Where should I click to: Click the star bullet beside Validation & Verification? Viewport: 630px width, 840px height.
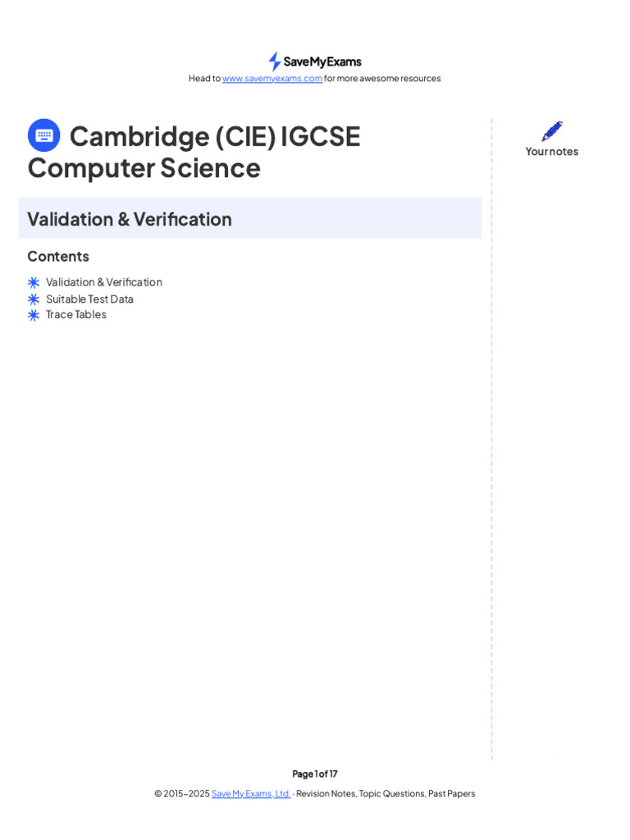34,282
